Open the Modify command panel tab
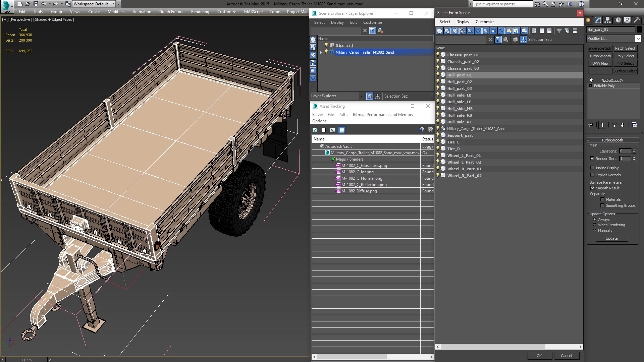Image resolution: width=644 pixels, height=362 pixels. (x=598, y=20)
